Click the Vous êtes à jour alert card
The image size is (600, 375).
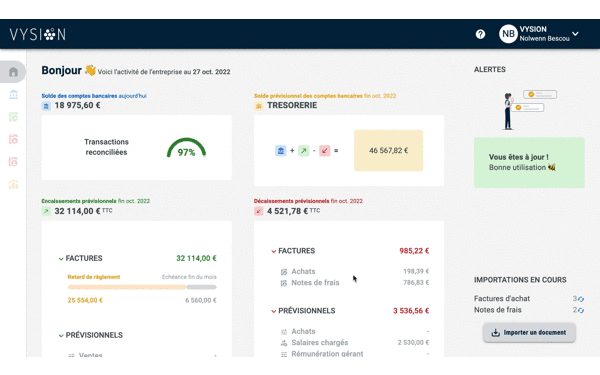(529, 162)
